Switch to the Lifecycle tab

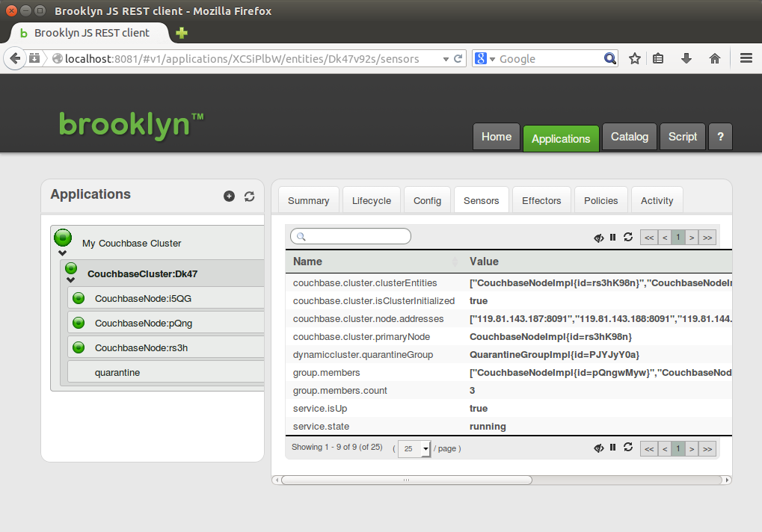click(x=372, y=200)
